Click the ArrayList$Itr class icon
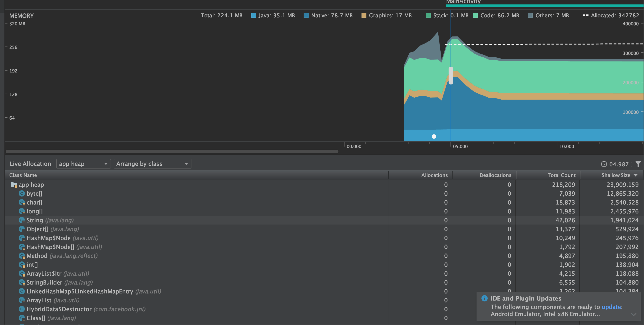The image size is (644, 325). click(x=22, y=273)
